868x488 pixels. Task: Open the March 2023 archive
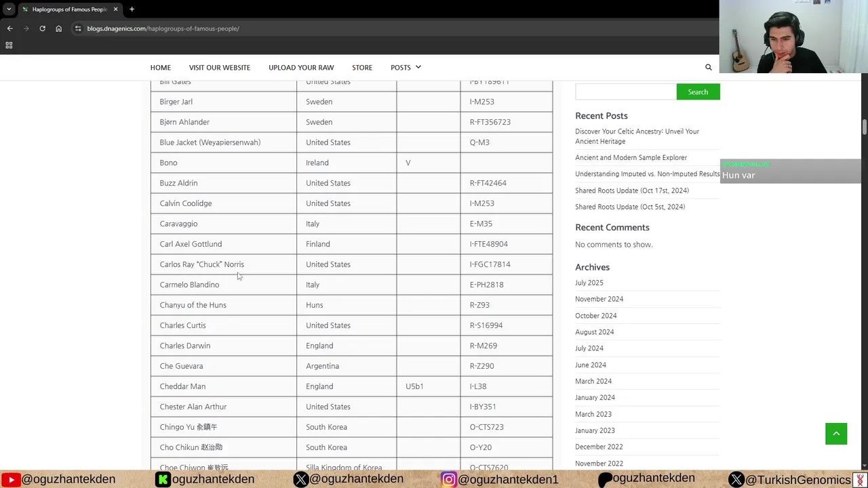coord(593,414)
